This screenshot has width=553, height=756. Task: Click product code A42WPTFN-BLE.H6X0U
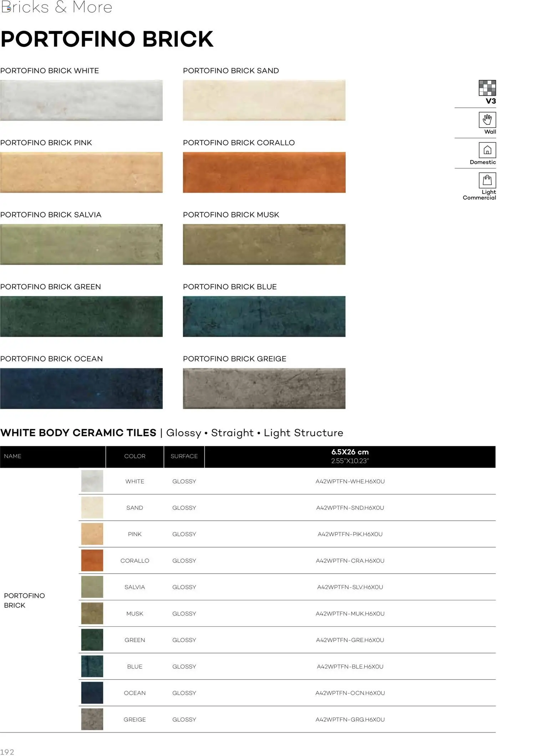point(350,666)
